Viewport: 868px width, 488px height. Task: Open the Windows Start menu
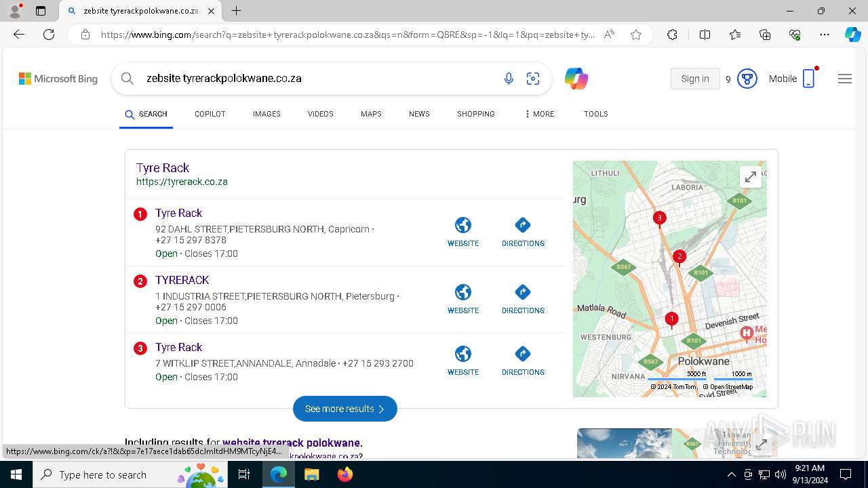16,474
